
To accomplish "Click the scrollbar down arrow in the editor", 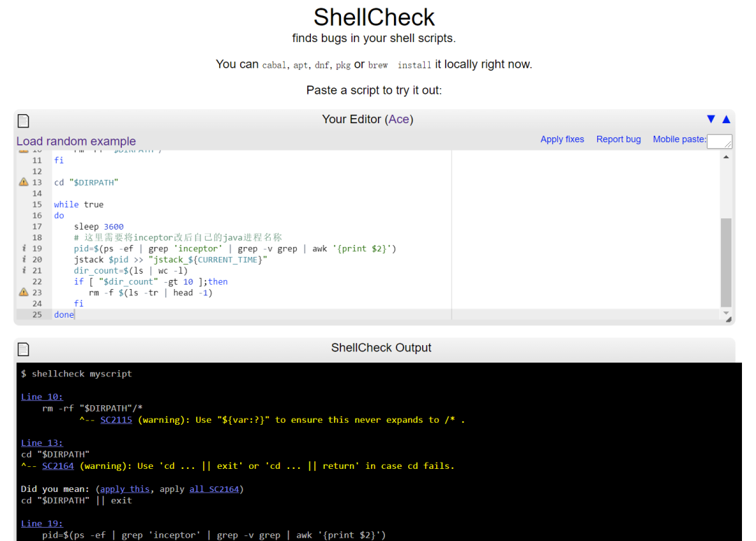I will [x=726, y=313].
